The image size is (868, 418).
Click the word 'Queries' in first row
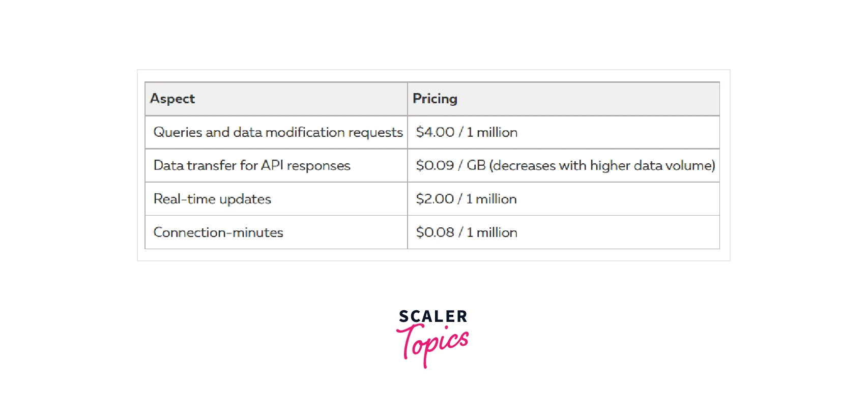178,132
